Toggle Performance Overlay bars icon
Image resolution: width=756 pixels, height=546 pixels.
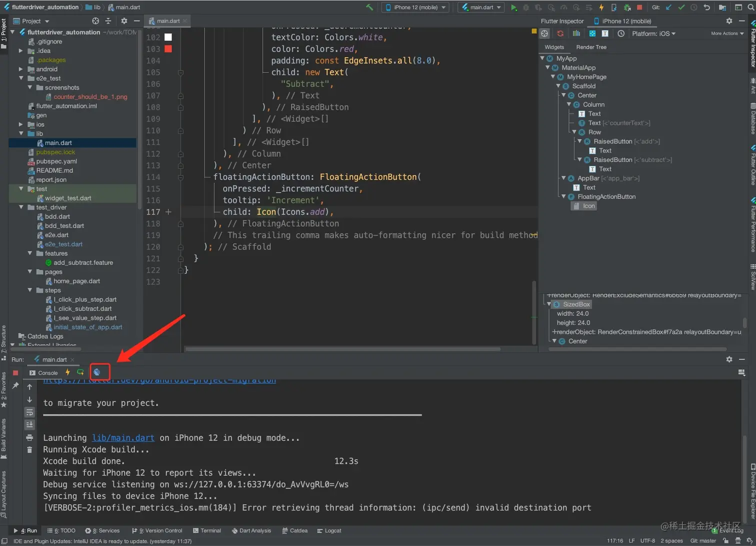click(x=576, y=33)
